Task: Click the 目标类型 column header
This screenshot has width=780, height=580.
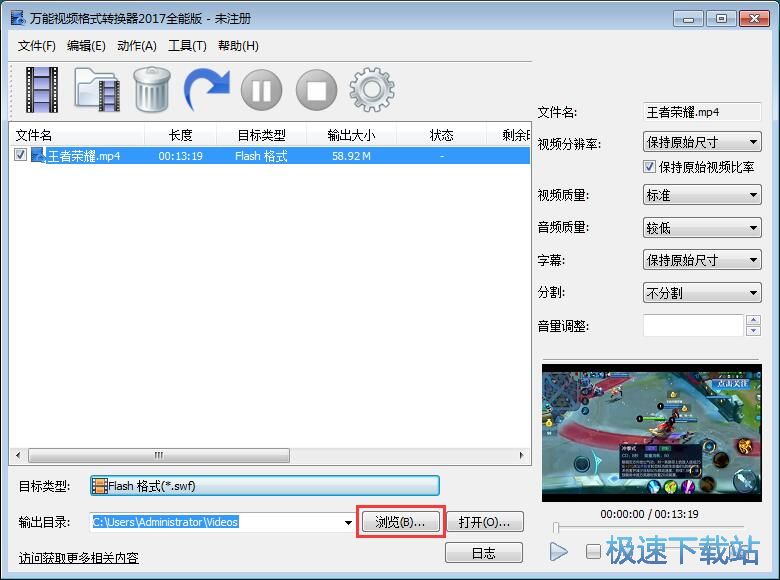Action: [x=262, y=135]
